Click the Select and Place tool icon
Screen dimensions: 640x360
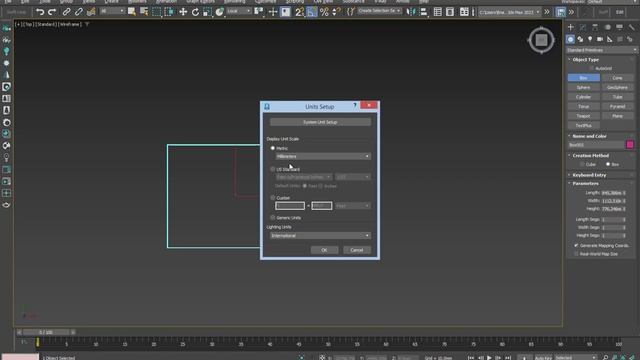pos(220,12)
